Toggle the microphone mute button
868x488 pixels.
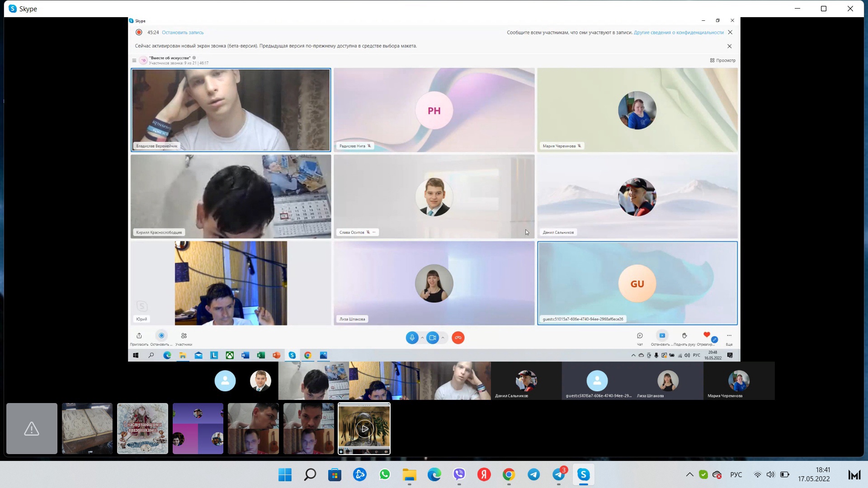(412, 338)
